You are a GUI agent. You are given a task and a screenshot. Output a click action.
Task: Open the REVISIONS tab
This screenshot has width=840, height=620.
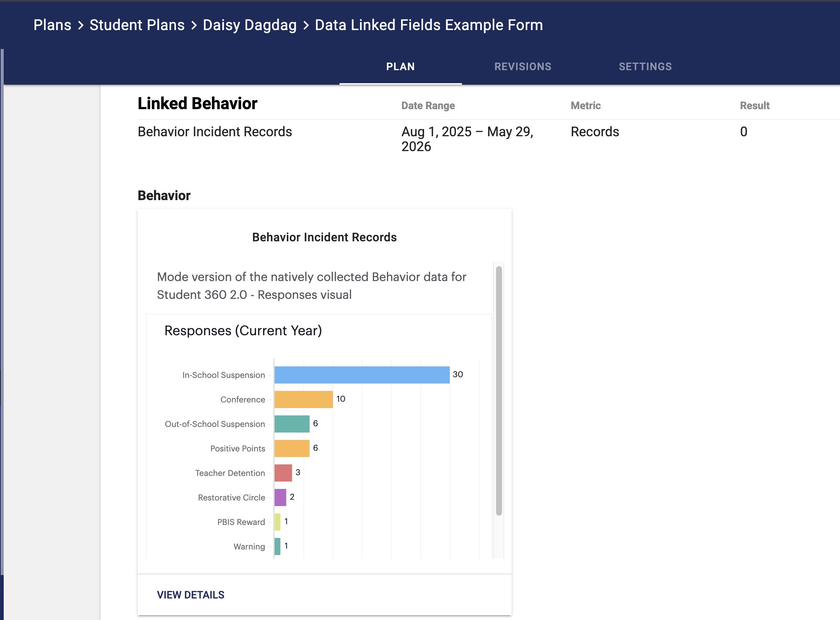522,67
